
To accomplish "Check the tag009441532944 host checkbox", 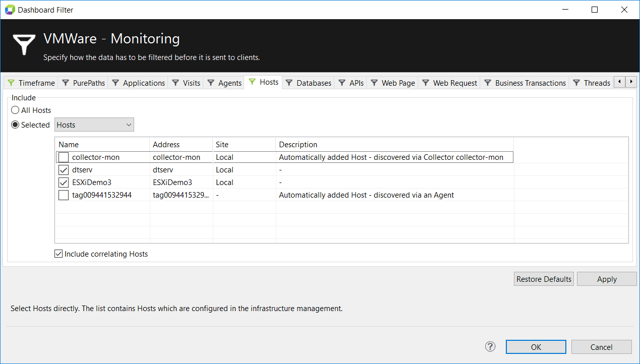I will [64, 195].
